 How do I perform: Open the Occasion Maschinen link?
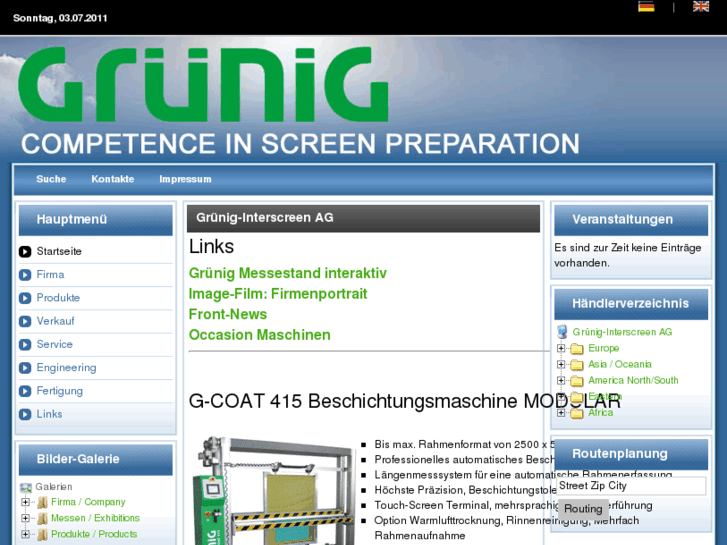(259, 335)
